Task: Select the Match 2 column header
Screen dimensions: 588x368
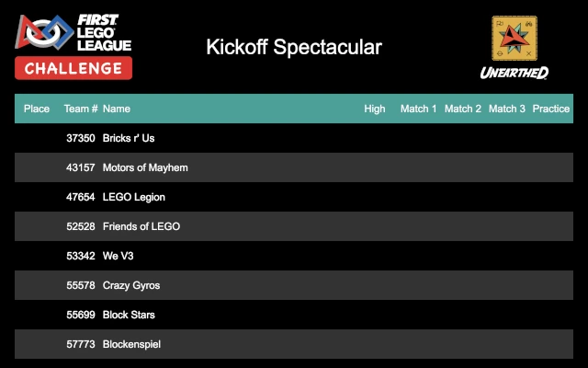Action: tap(463, 109)
